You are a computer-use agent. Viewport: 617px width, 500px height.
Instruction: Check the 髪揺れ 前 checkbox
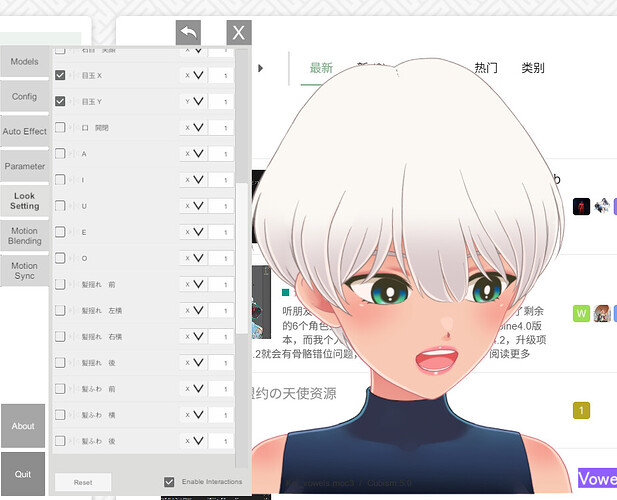[60, 284]
